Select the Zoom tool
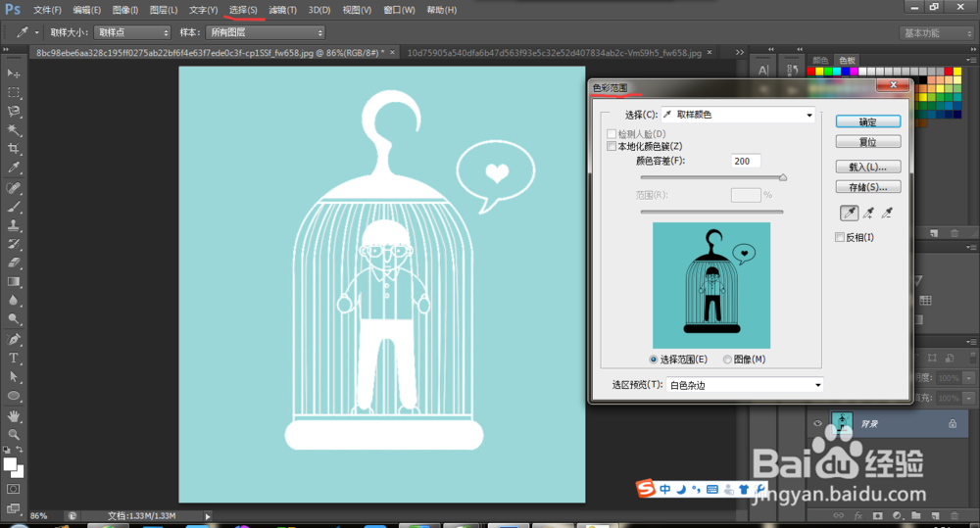This screenshot has height=528, width=980. [x=13, y=434]
